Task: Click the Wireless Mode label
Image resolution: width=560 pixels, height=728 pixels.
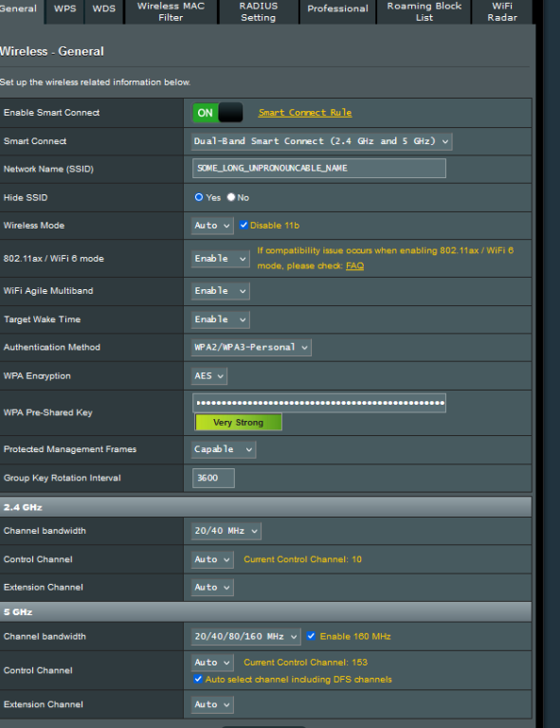Action: click(x=34, y=226)
